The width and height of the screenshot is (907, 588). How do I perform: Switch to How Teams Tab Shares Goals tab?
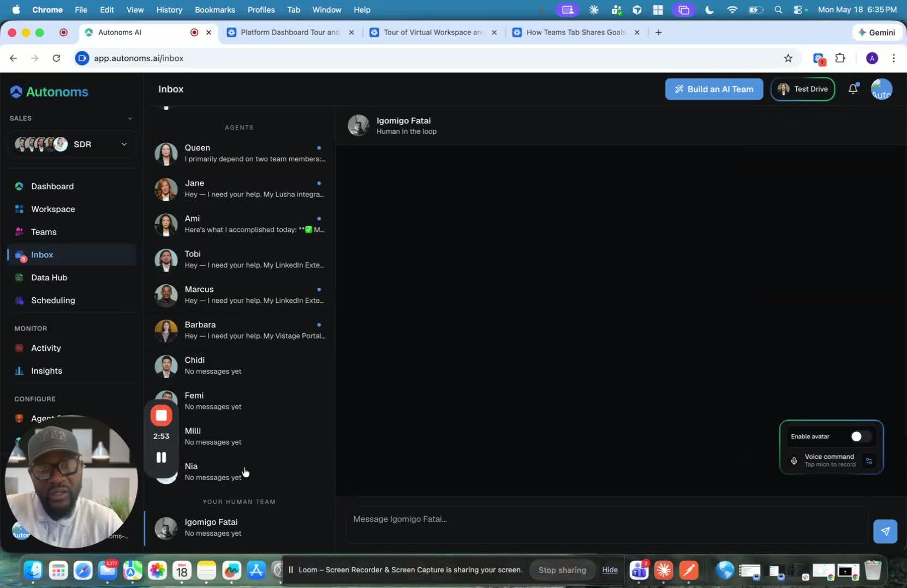[x=575, y=32]
